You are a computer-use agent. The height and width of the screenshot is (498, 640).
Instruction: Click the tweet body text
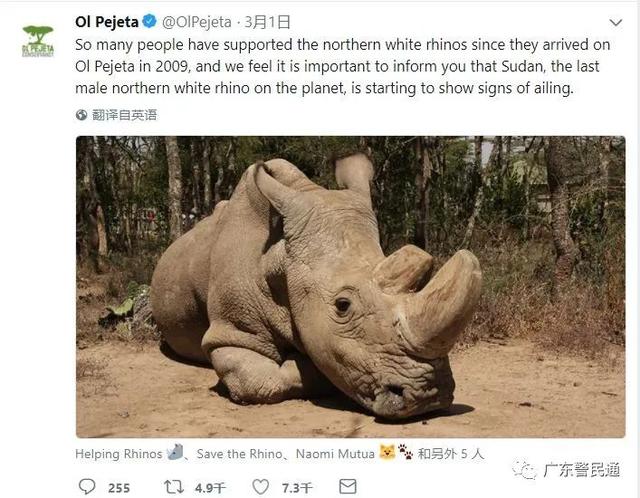coord(340,66)
